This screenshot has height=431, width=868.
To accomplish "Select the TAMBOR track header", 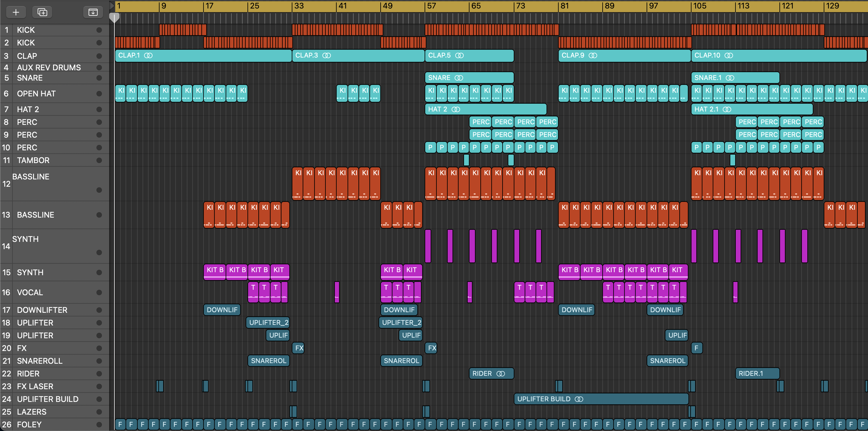I will pyautogui.click(x=33, y=160).
